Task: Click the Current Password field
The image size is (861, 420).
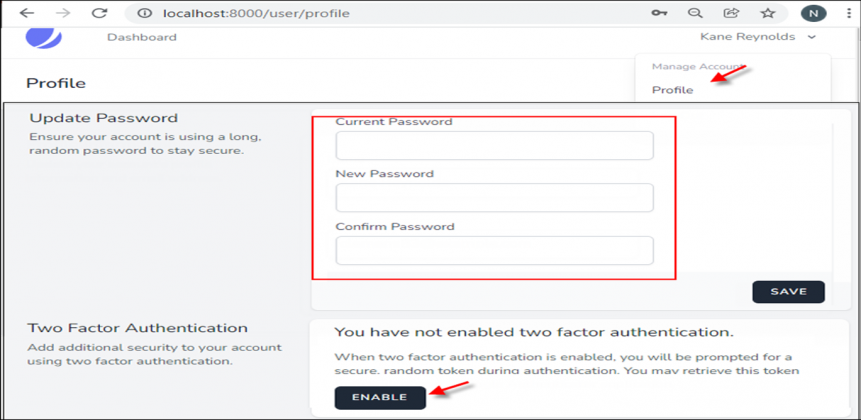Action: tap(494, 145)
